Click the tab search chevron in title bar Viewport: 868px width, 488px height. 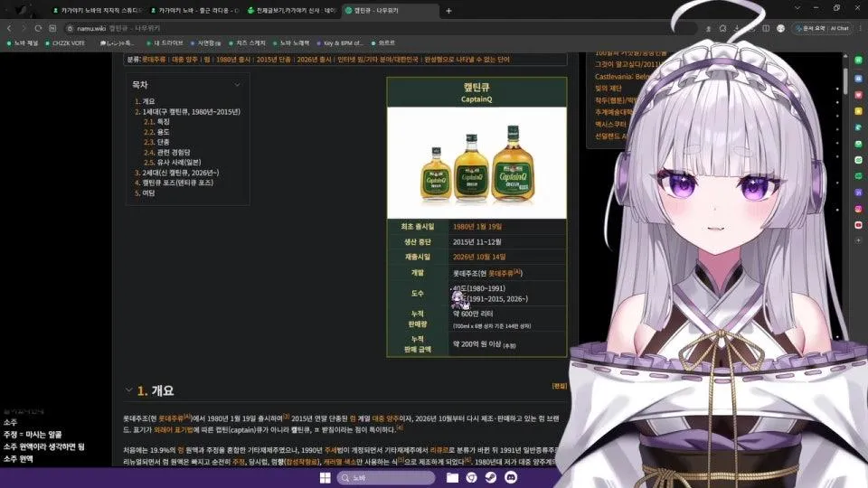click(797, 8)
